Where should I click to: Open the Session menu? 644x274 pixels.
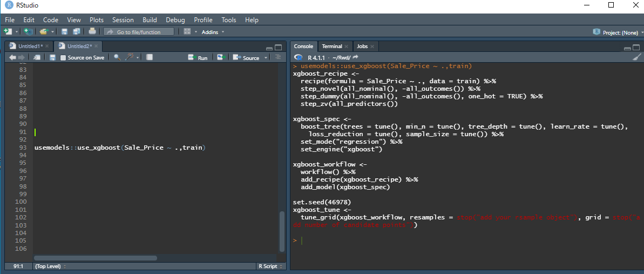coord(123,20)
